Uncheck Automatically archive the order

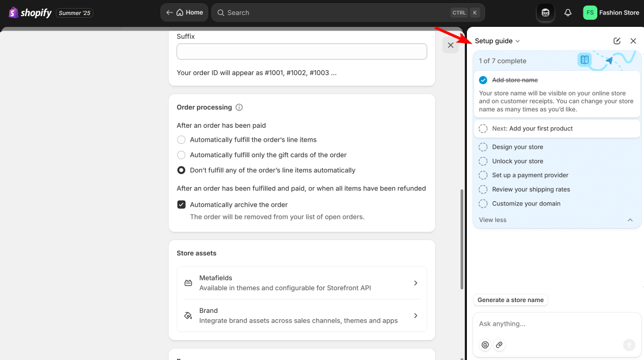tap(181, 204)
